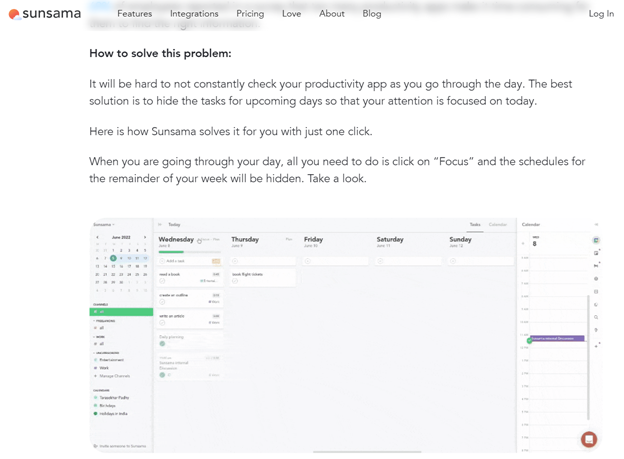The height and width of the screenshot is (459, 624).
Task: Collapse the Calendar panel with top-right arrows
Action: [x=597, y=225]
